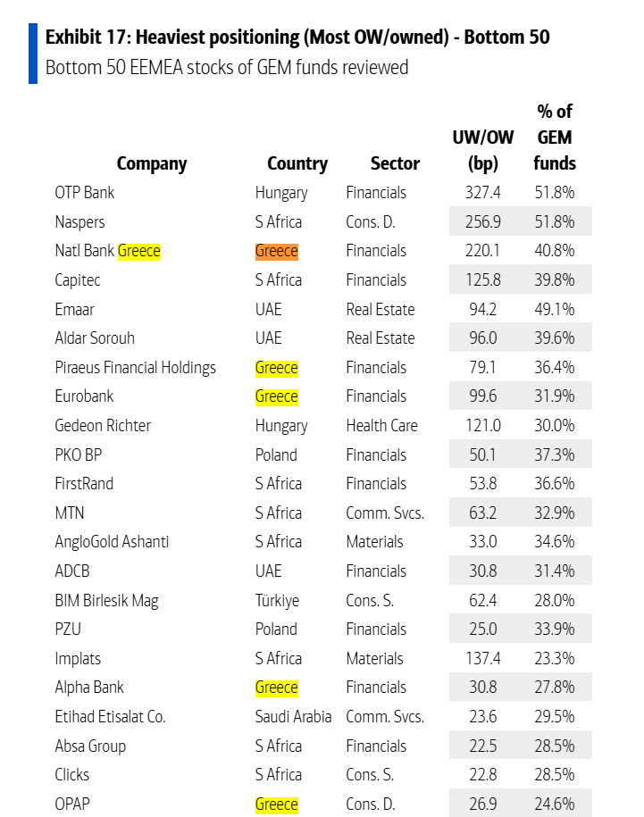Select the Gedeon Richter company name

pos(103,426)
